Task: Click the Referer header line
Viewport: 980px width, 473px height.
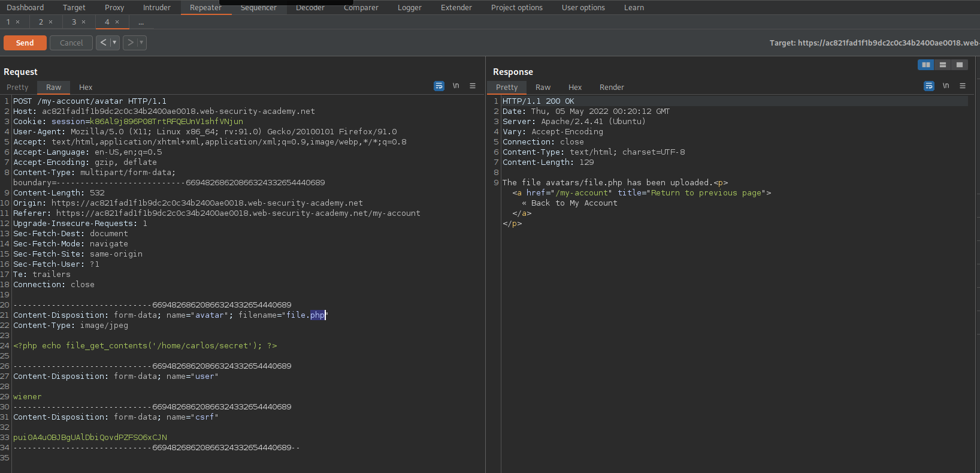Action: tap(217, 213)
